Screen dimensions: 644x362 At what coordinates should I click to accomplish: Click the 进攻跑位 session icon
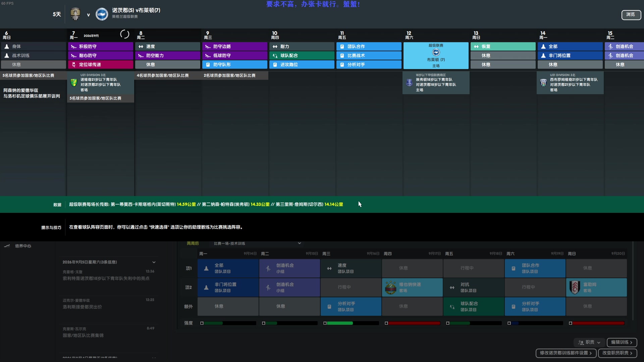(275, 65)
